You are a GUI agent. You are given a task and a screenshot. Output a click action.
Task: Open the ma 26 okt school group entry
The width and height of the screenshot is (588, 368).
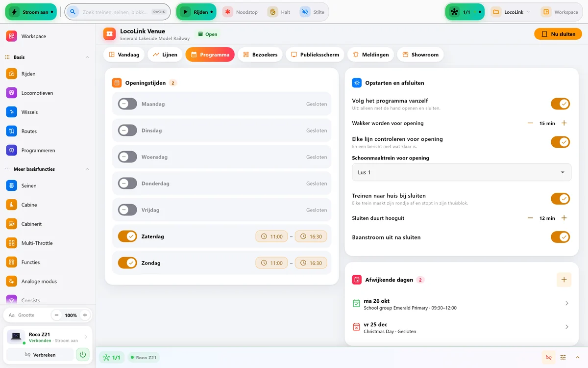point(462,304)
